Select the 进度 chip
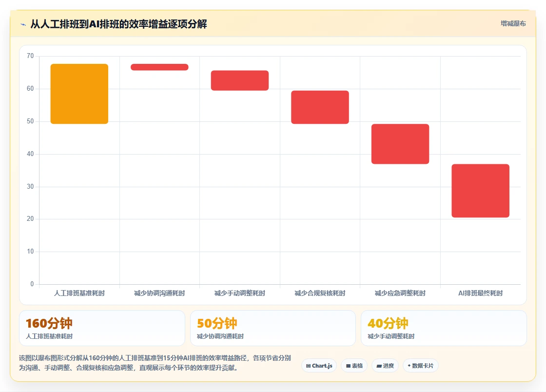The height and width of the screenshot is (392, 546). click(x=385, y=366)
